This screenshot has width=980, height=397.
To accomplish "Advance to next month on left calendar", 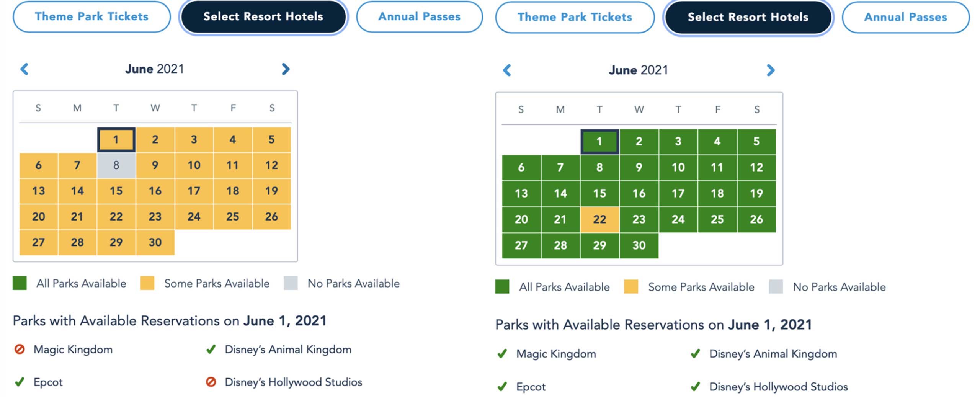I will [286, 69].
